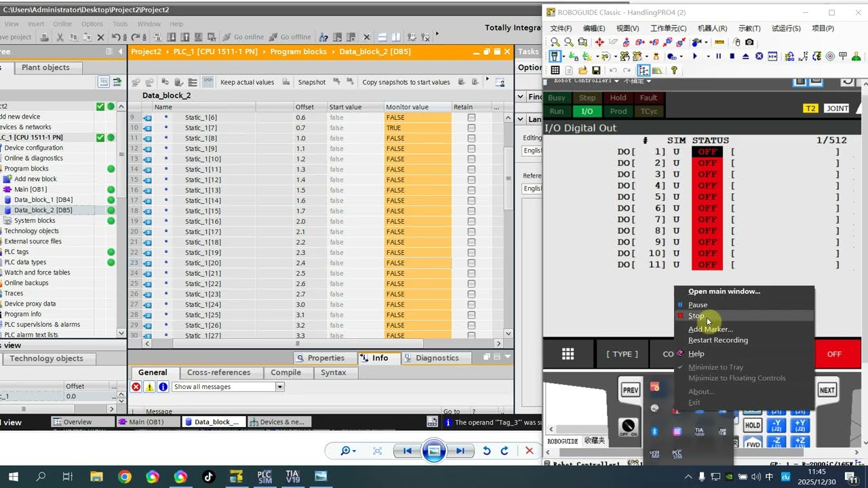Select Main [OB1] in project tree
Image resolution: width=868 pixels, height=488 pixels.
[x=31, y=190]
